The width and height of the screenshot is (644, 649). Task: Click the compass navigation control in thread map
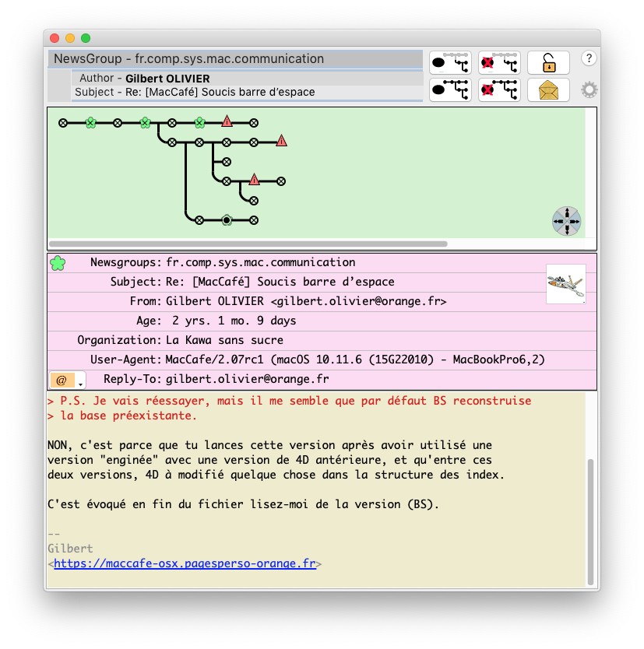click(566, 221)
